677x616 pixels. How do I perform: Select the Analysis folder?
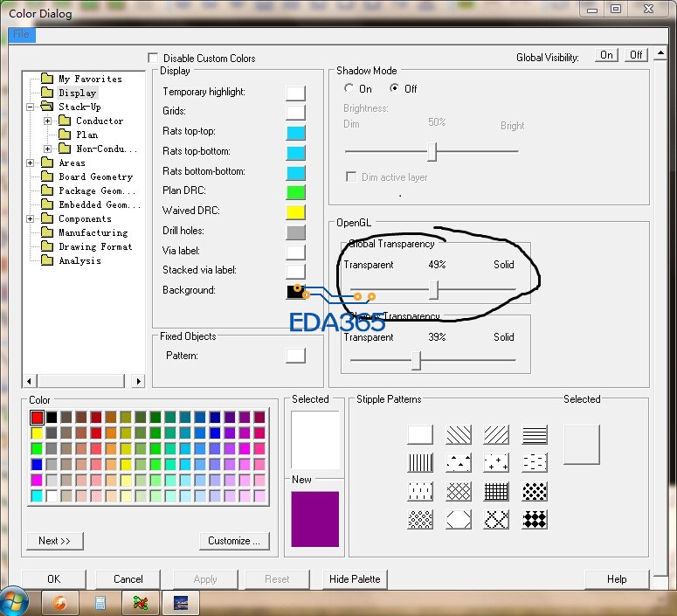point(72,260)
